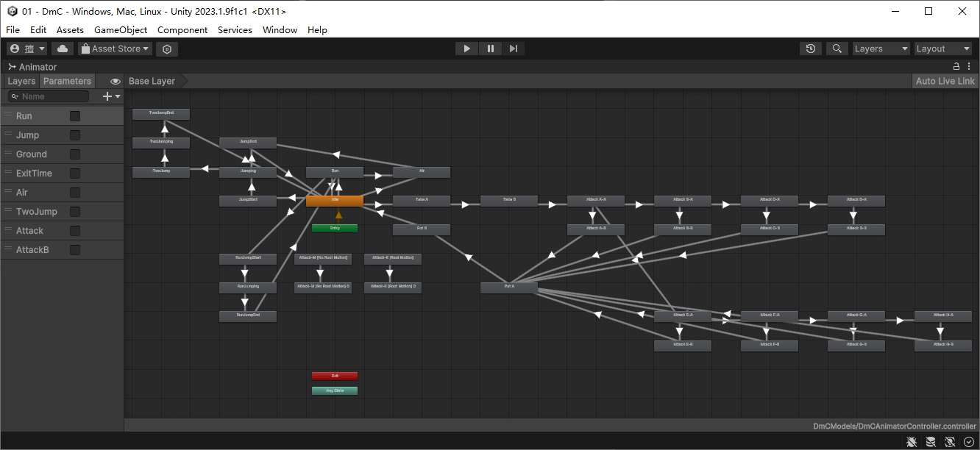
Task: Click the Step forward button
Action: 514,49
